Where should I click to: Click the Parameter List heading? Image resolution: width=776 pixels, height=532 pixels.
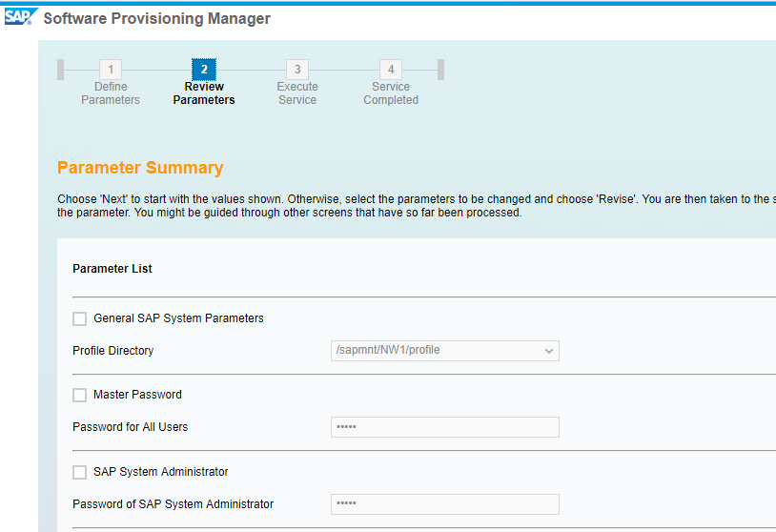pyautogui.click(x=112, y=269)
